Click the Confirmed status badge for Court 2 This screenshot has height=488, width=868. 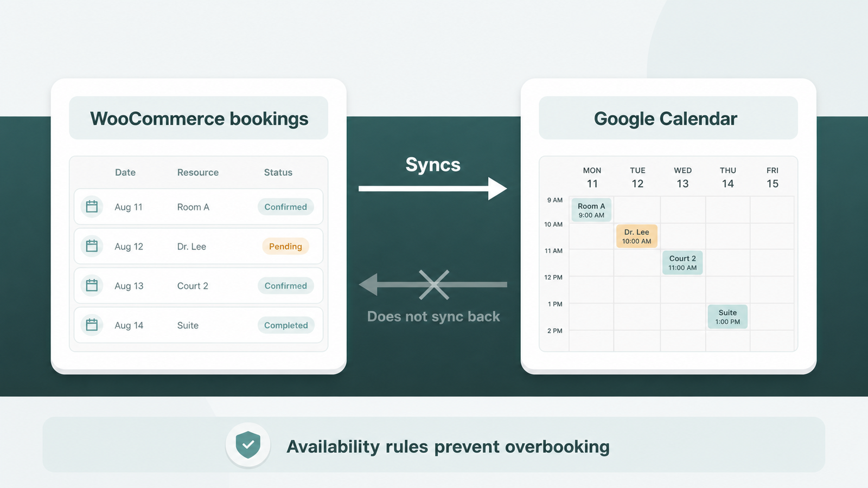(x=286, y=286)
